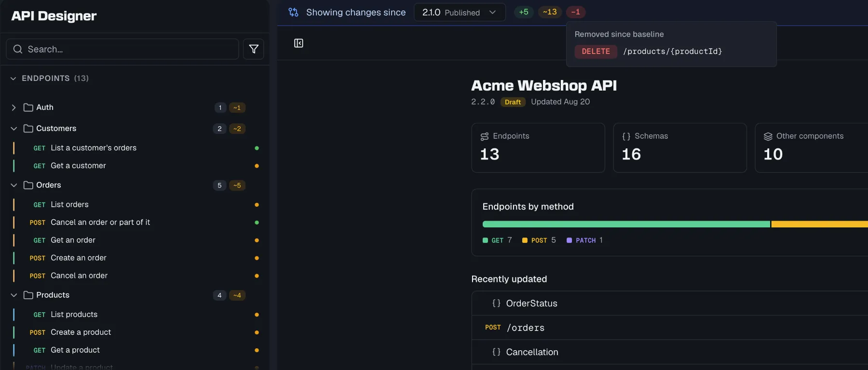Open removed DELETE /products/{productId} entry

tap(648, 52)
